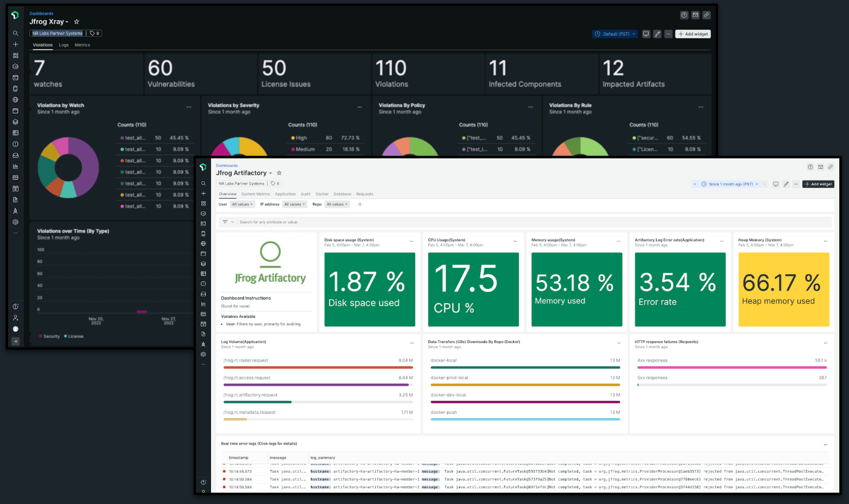Open Violations by Watch widget menu
849x504 pixels.
click(x=189, y=107)
